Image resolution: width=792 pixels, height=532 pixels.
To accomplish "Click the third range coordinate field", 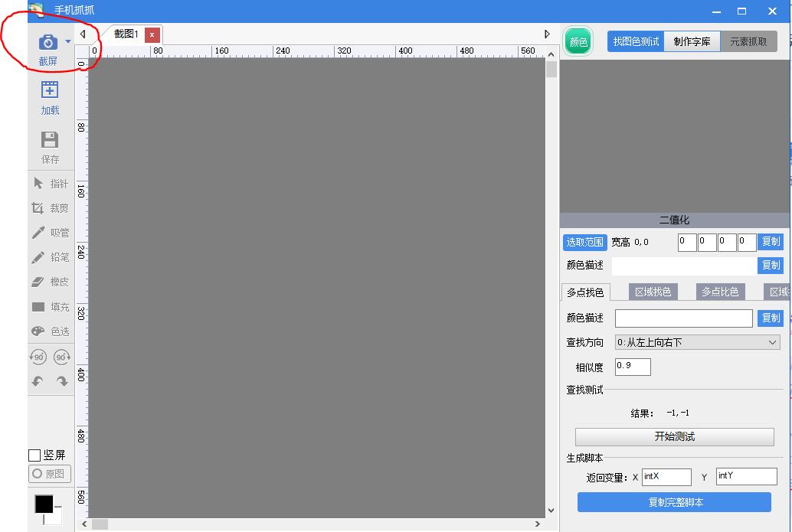I will (x=727, y=243).
